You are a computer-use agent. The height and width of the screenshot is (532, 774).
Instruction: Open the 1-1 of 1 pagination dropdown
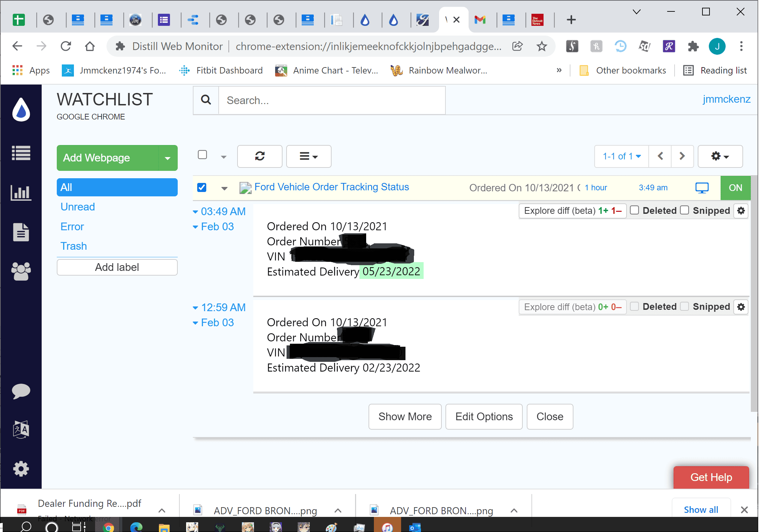[x=621, y=156]
